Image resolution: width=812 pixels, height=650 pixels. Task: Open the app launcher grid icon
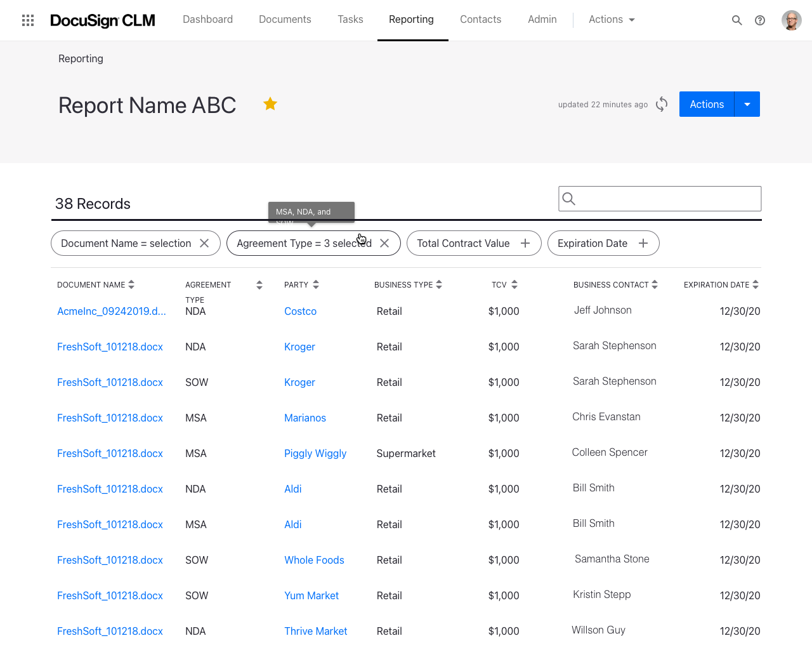click(28, 20)
